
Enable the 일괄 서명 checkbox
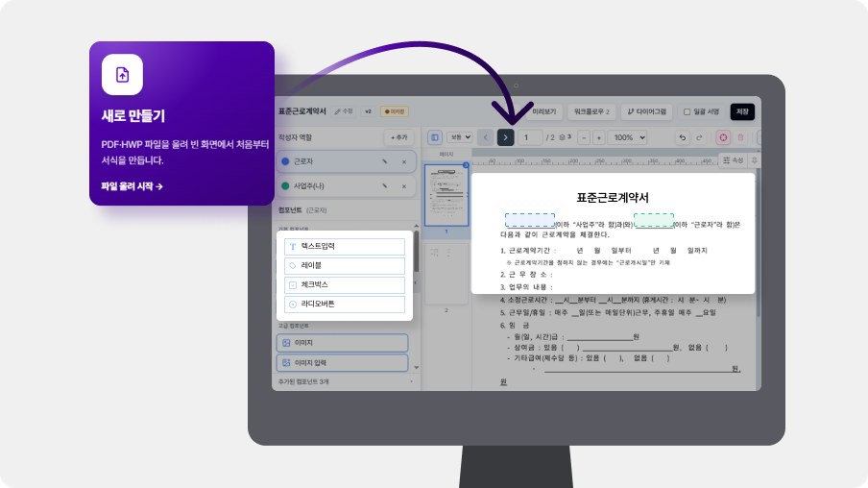(687, 111)
